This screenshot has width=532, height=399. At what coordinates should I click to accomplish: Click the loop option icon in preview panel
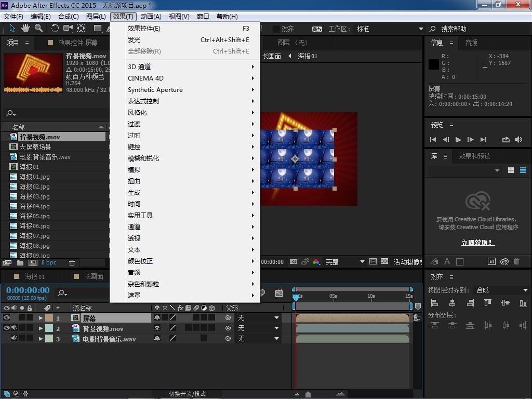coord(506,139)
